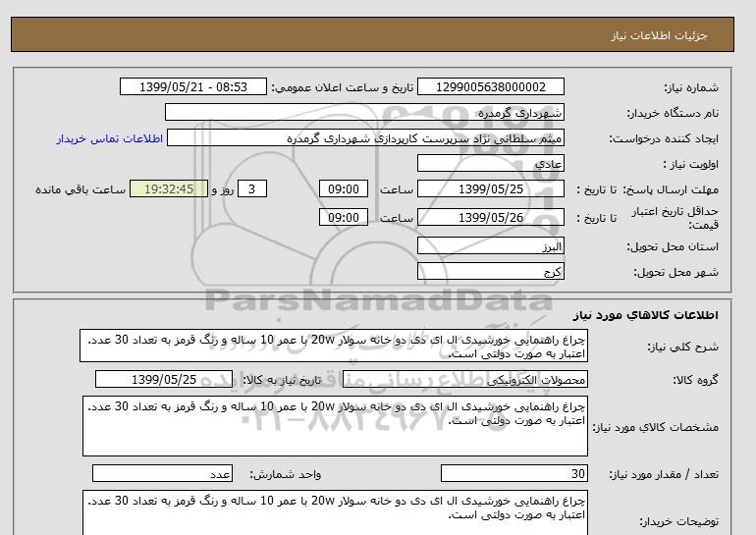Click the شرح کلی نیاز label

[682, 347]
